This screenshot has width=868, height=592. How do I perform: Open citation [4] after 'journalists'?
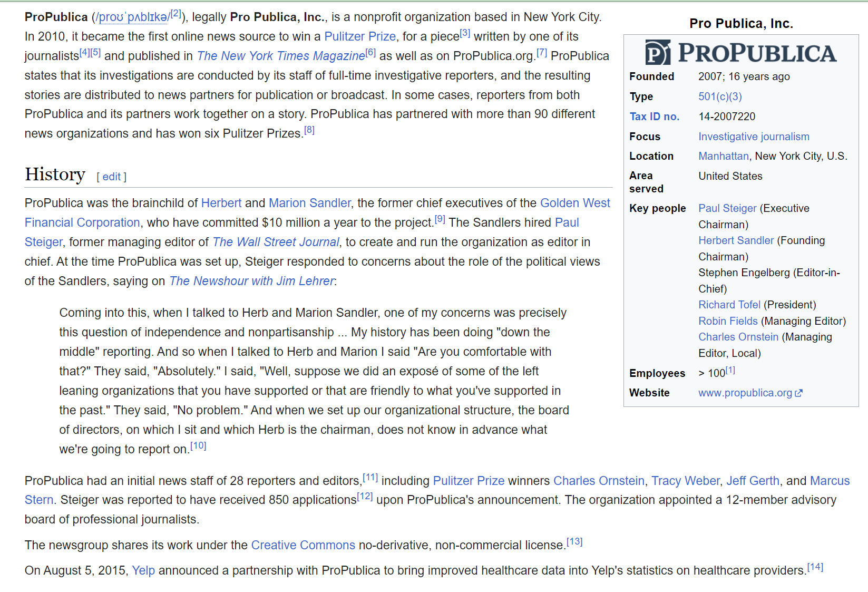(x=84, y=53)
